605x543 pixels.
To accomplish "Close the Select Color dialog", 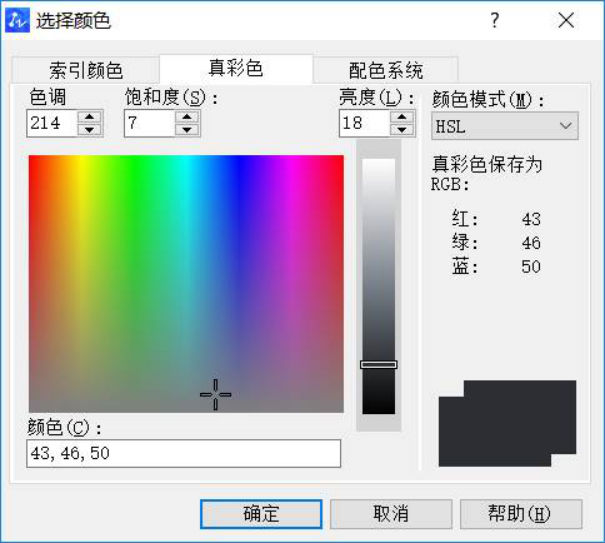I will [566, 20].
